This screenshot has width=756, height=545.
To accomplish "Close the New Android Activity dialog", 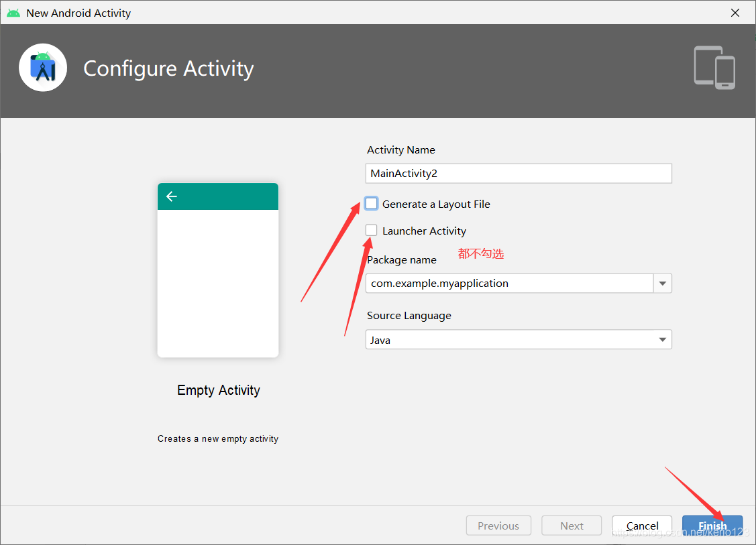I will (735, 13).
